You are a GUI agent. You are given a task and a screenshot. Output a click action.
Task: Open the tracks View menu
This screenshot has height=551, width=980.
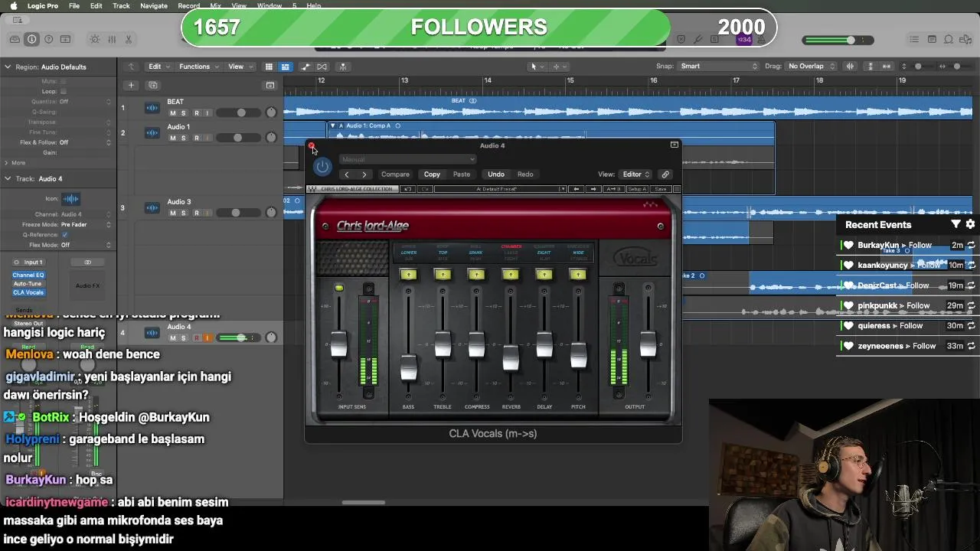tap(239, 67)
